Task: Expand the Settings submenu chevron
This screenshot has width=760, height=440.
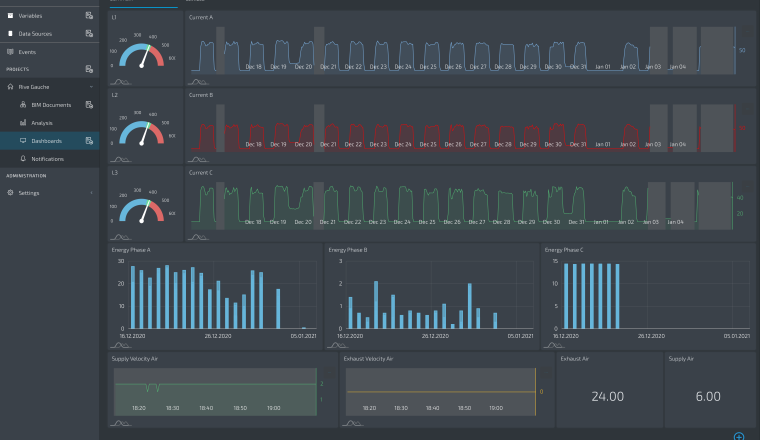Action: [x=91, y=193]
